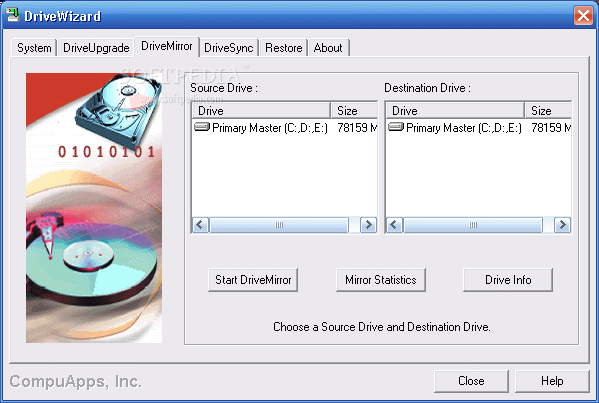The width and height of the screenshot is (599, 403).
Task: Click the Close button at bottom
Action: pyautogui.click(x=471, y=381)
